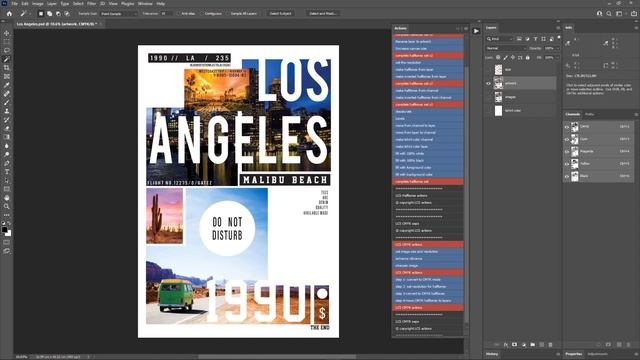Click the foreground color swatch

coord(4,230)
